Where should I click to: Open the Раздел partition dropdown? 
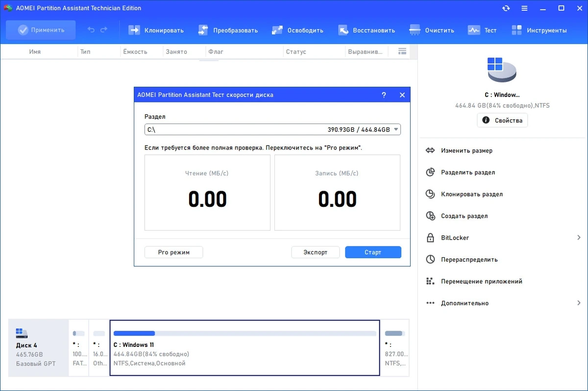pyautogui.click(x=273, y=129)
